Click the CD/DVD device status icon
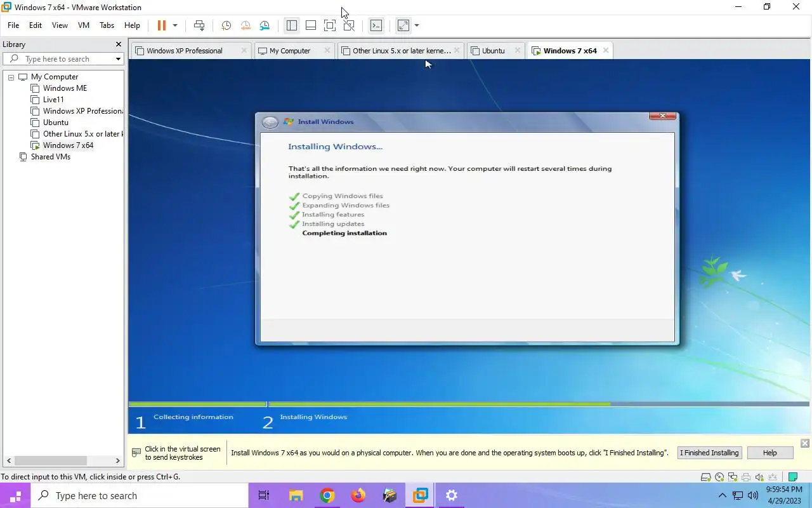The width and height of the screenshot is (812, 508). tap(719, 478)
